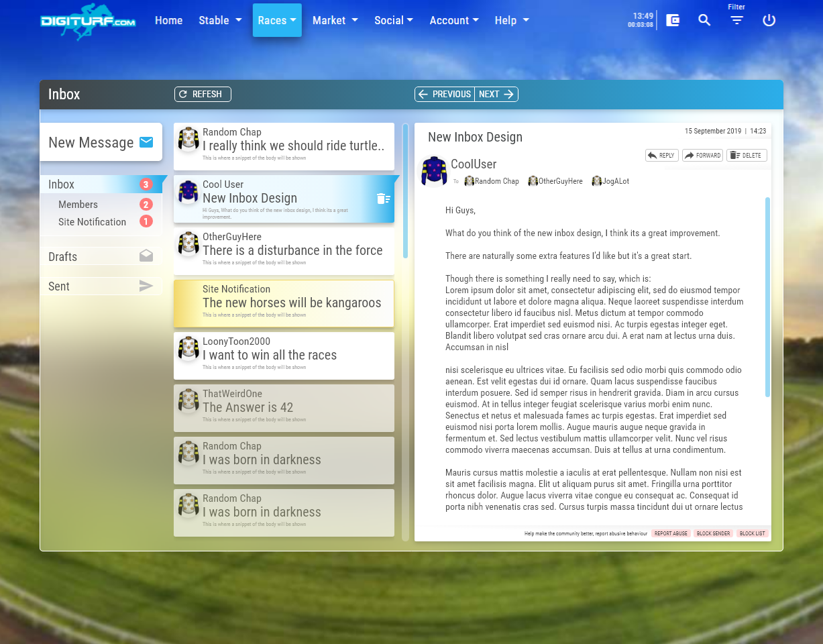Image resolution: width=823 pixels, height=644 pixels.
Task: Open the Sent folder
Action: 101,286
